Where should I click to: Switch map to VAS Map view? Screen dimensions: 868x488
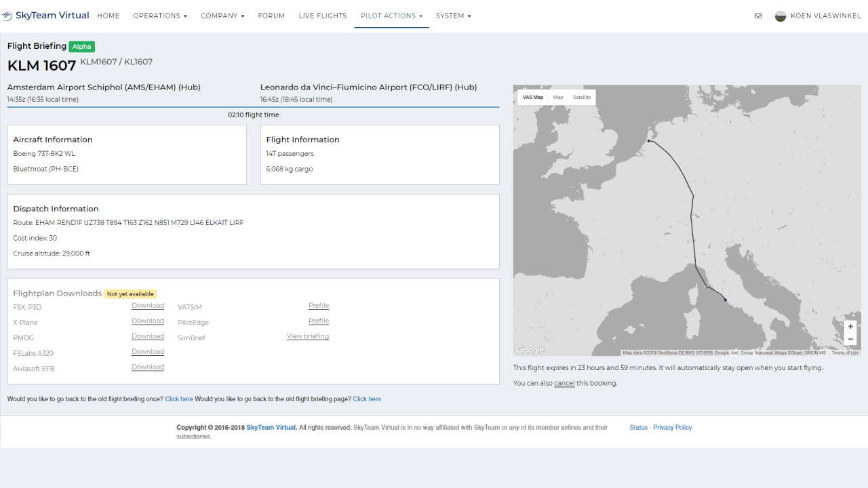click(533, 98)
